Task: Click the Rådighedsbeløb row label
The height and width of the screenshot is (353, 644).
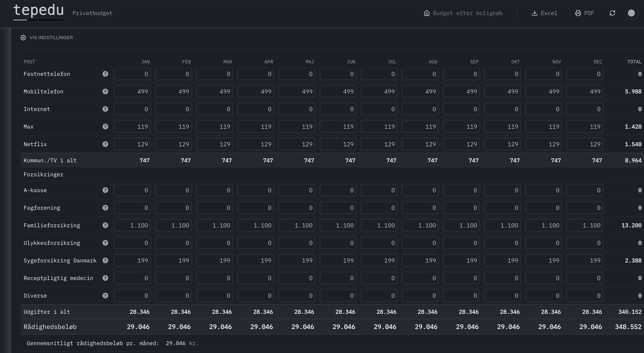Action: point(50,327)
